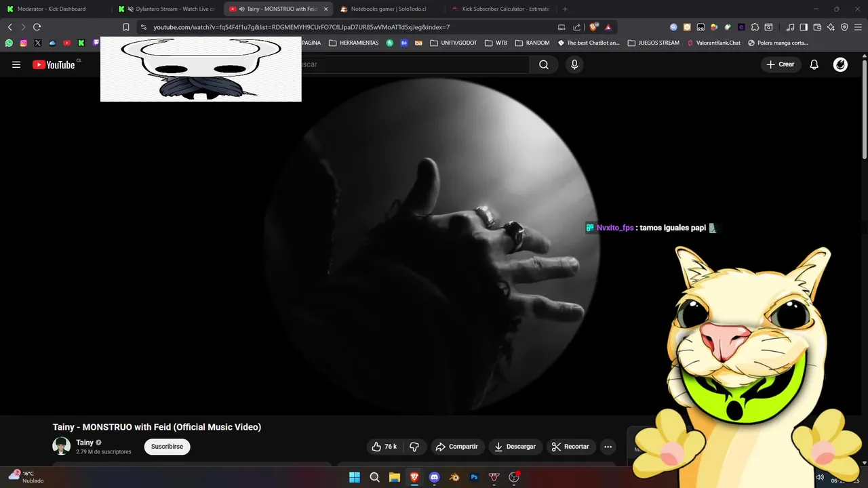Click the youtube.com address bar URL
The width and height of the screenshot is (868, 488).
click(301, 27)
